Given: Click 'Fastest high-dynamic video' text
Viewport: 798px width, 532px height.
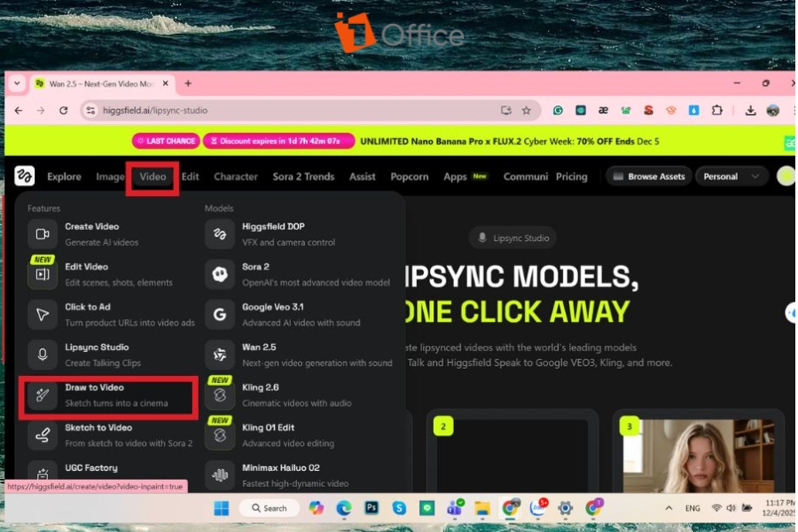Looking at the screenshot, I should click(x=295, y=483).
